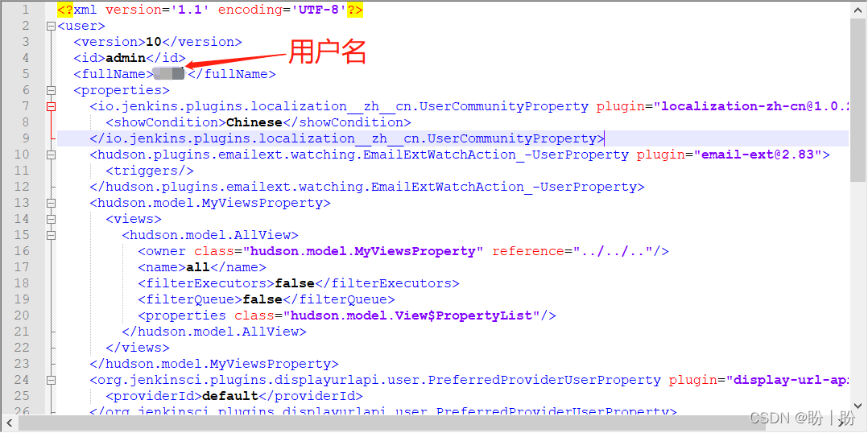868x433 pixels.
Task: Click the horizontal scrollbar left arrow
Action: (x=10, y=423)
